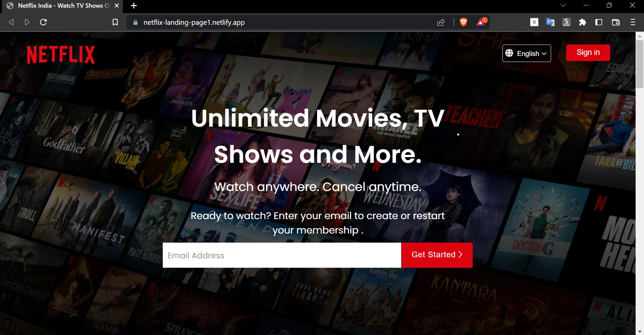Viewport: 644px width, 335px height.
Task: Click the Sign in button
Action: click(x=588, y=52)
